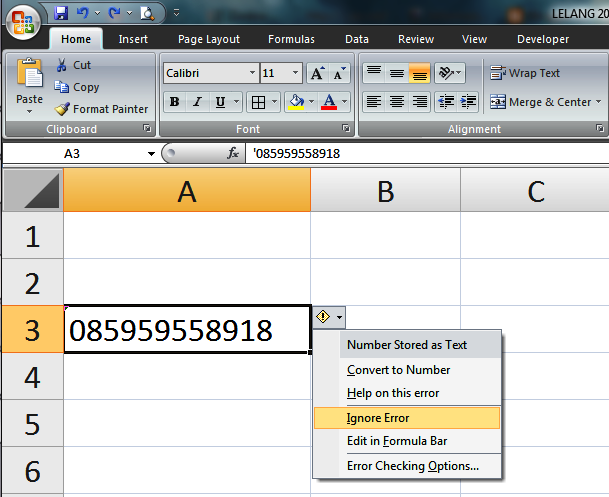Open the font size 11 dropdown
This screenshot has height=497, width=609.
point(295,73)
